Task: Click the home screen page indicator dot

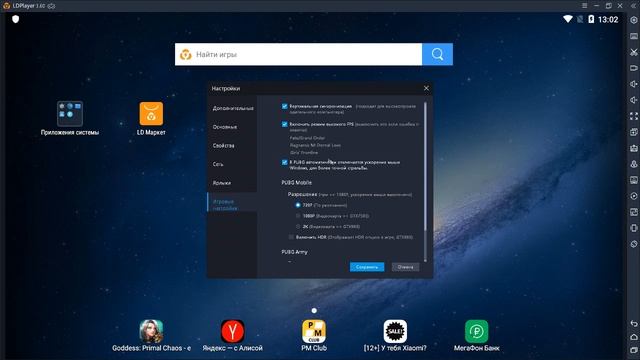Action: [314, 311]
